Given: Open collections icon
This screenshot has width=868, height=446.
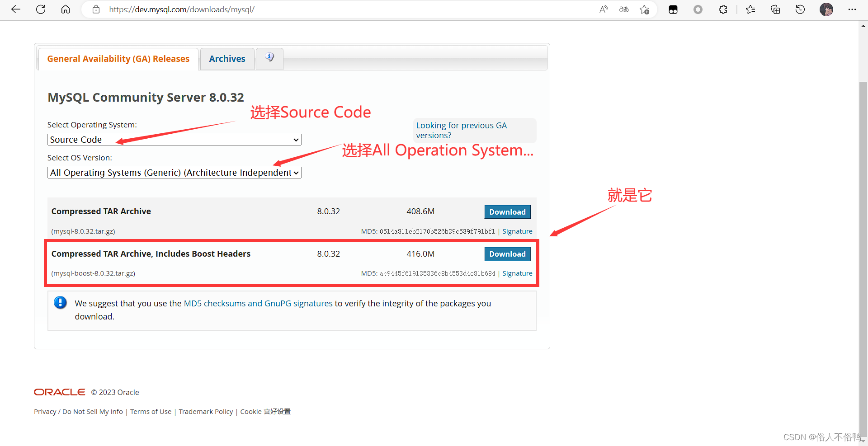Looking at the screenshot, I should click(775, 9).
